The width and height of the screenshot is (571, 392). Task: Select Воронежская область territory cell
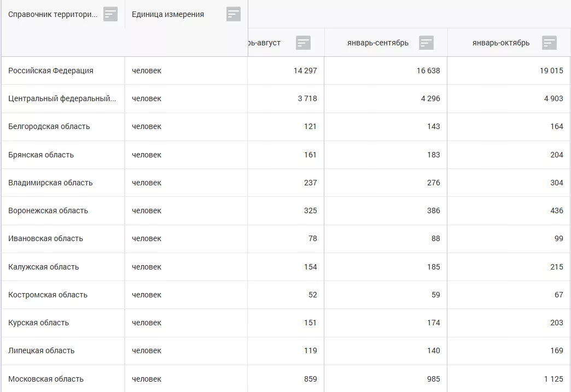coord(48,211)
